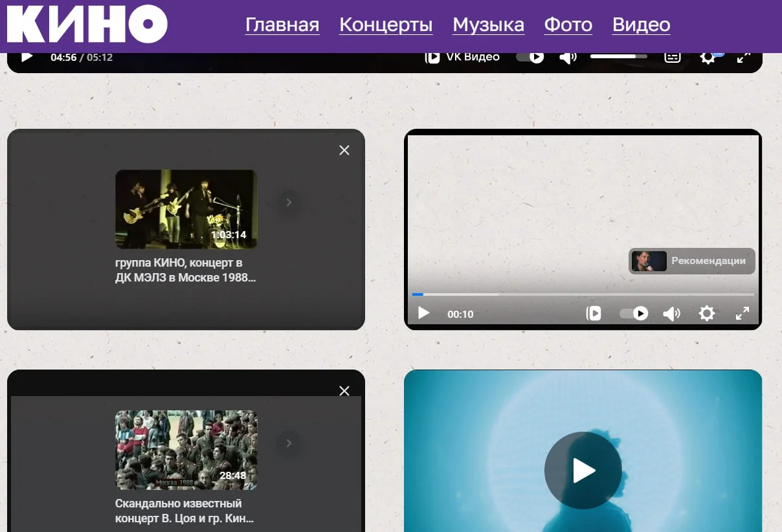Open settings gear in the top video player

708,58
